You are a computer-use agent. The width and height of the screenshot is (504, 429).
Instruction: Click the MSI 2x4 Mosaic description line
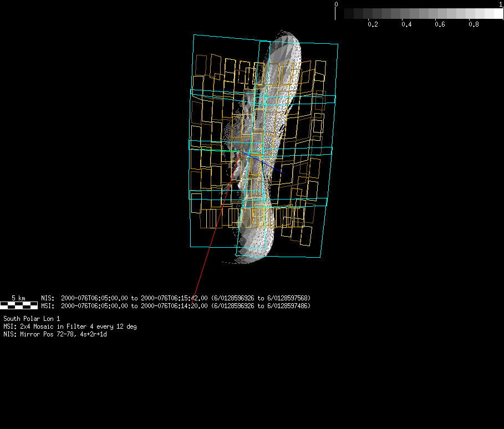click(x=70, y=327)
